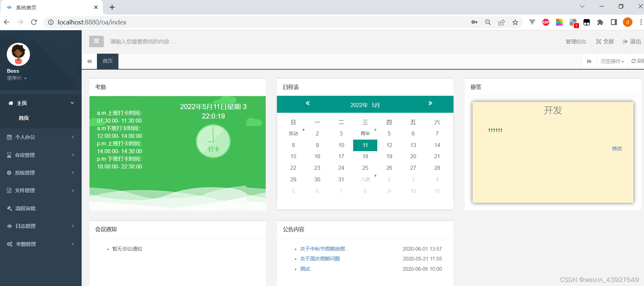Go back in browser history
Screen dimensions: 644x286
[x=6, y=22]
